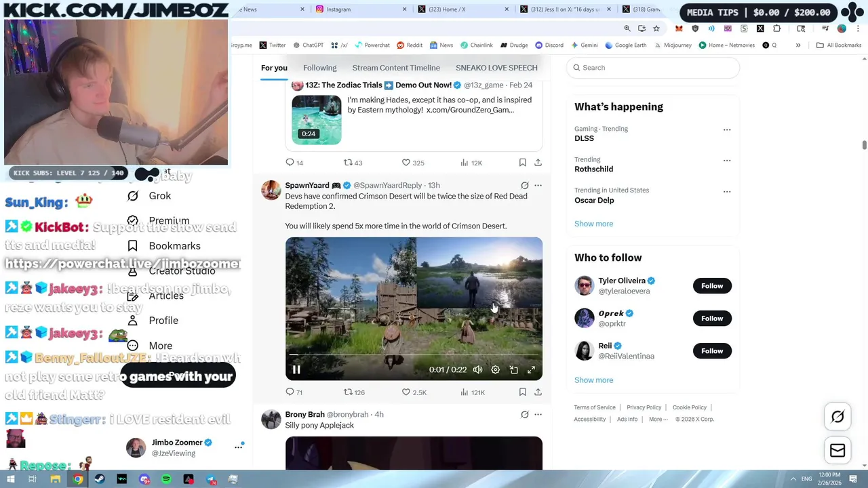Open options for Oscar Delp trend
Screen dimensions: 868x488
click(727, 191)
